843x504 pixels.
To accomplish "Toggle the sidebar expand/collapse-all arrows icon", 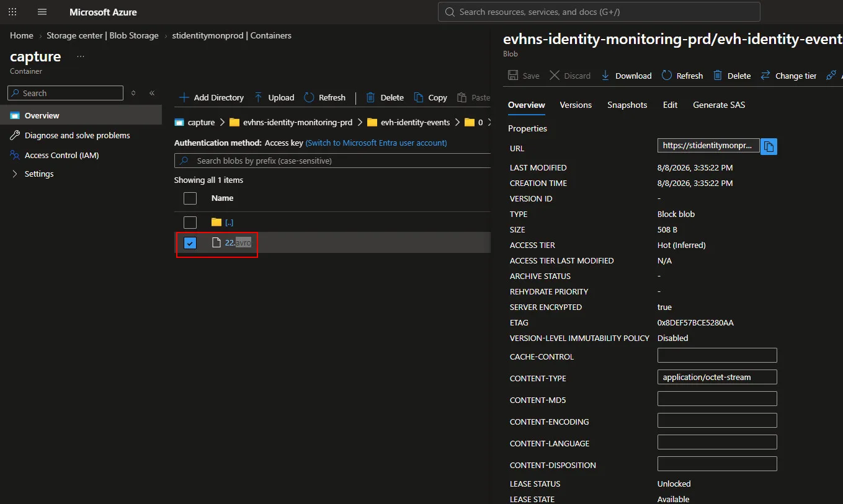I will click(x=133, y=93).
